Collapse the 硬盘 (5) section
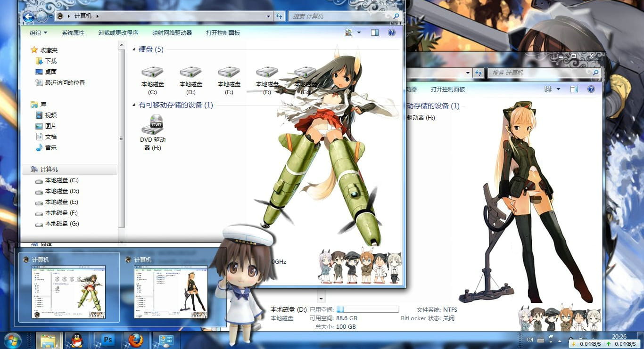Image resolution: width=644 pixels, height=349 pixels. click(x=134, y=49)
